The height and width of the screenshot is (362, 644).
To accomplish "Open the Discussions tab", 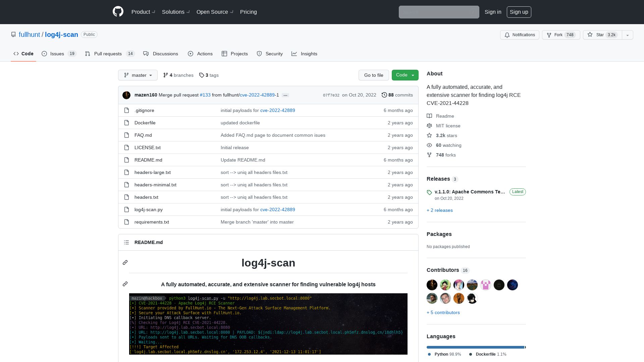I will click(x=161, y=54).
